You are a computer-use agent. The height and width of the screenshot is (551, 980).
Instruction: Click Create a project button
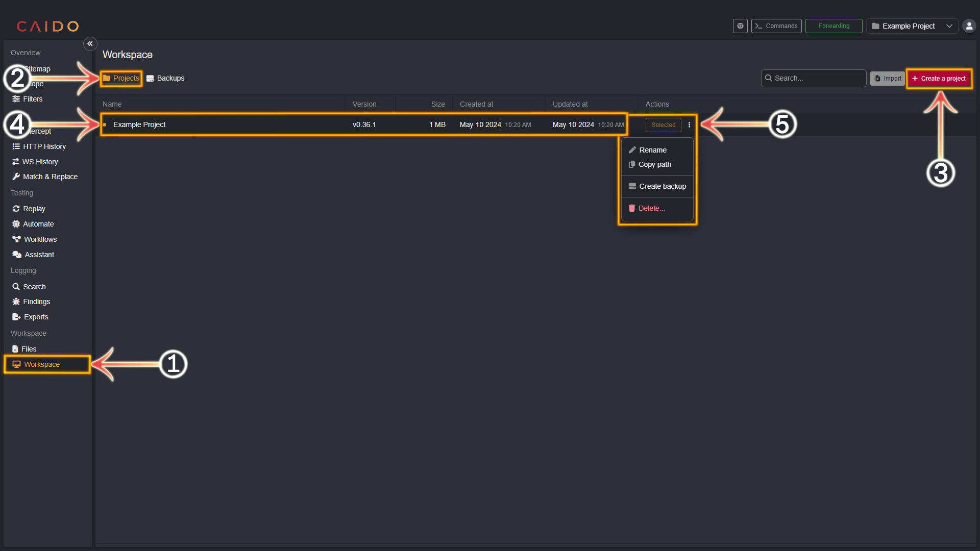pos(939,79)
